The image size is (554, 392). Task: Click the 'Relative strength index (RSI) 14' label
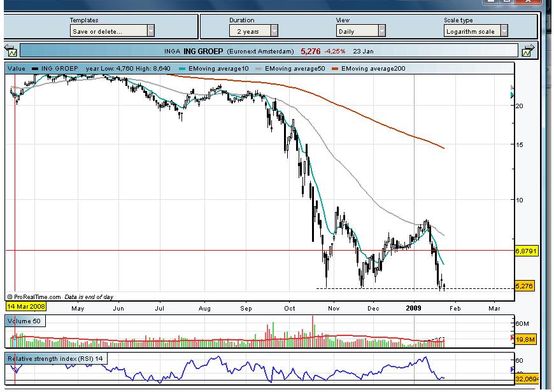(55, 358)
